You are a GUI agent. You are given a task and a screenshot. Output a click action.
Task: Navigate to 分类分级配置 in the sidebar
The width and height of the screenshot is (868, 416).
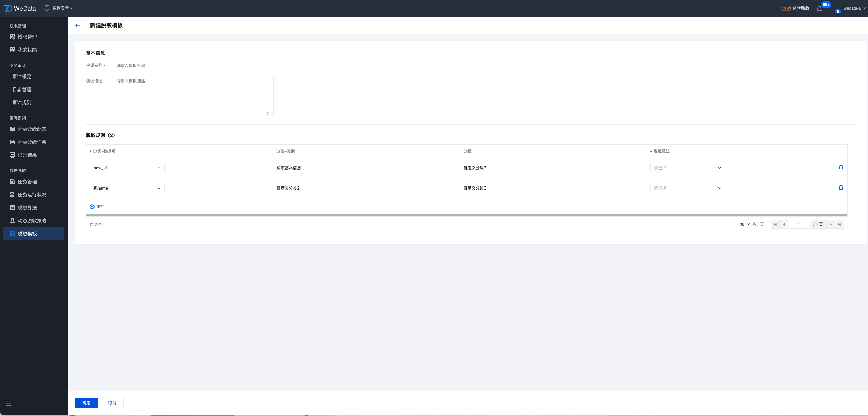pyautogui.click(x=32, y=129)
